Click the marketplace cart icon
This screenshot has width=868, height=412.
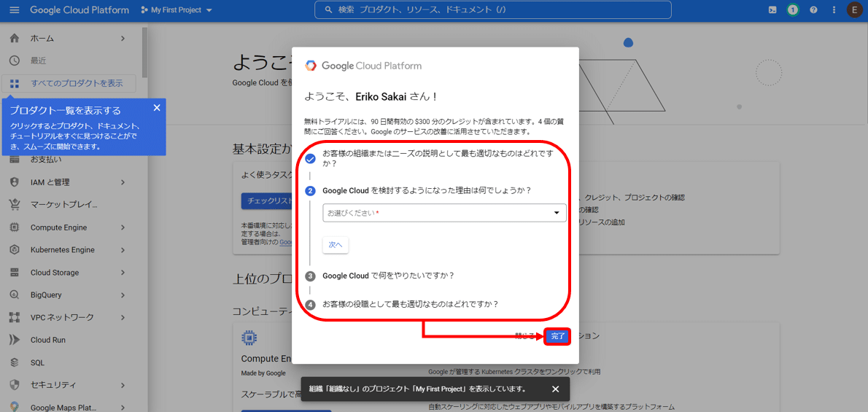point(15,205)
